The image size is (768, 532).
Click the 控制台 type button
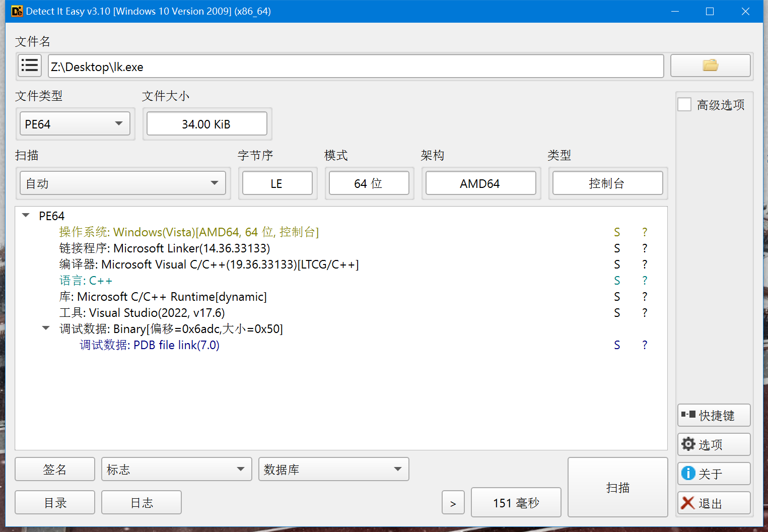608,183
